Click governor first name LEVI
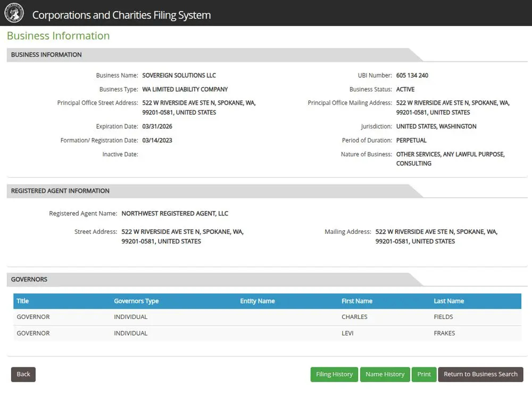This screenshot has width=532, height=395. coord(347,333)
